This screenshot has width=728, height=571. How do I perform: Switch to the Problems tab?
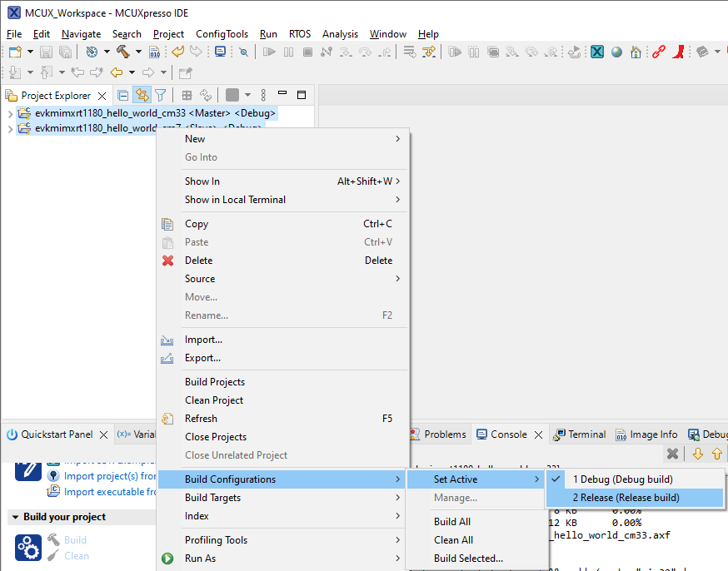click(x=444, y=434)
